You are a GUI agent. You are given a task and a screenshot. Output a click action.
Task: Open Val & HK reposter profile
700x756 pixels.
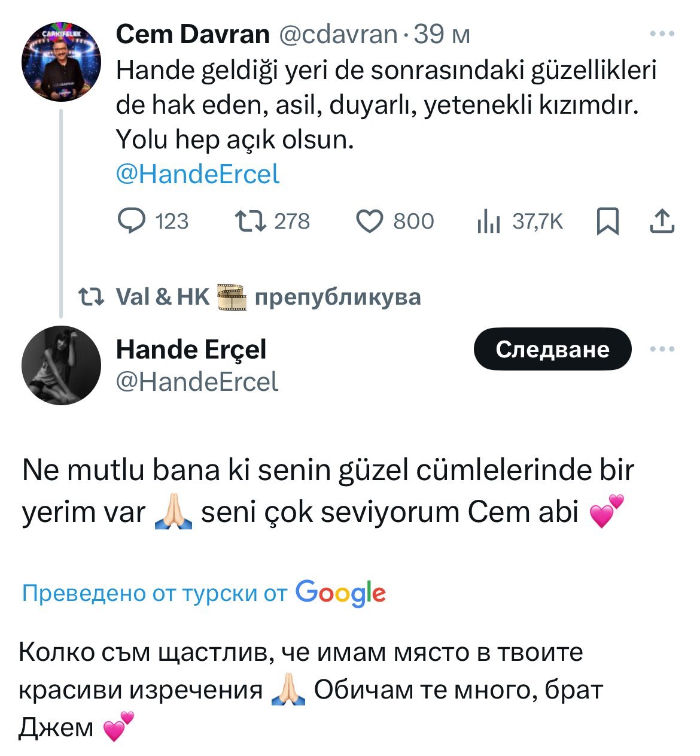[162, 297]
